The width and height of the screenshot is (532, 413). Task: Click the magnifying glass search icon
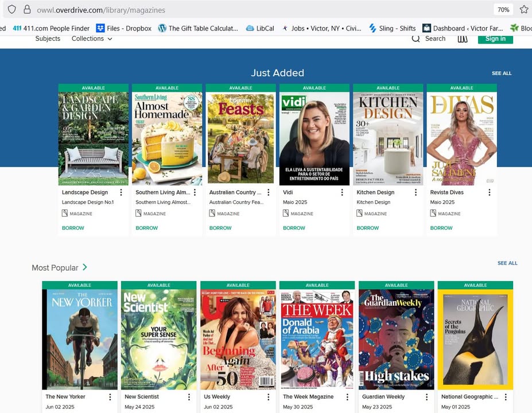tap(415, 38)
